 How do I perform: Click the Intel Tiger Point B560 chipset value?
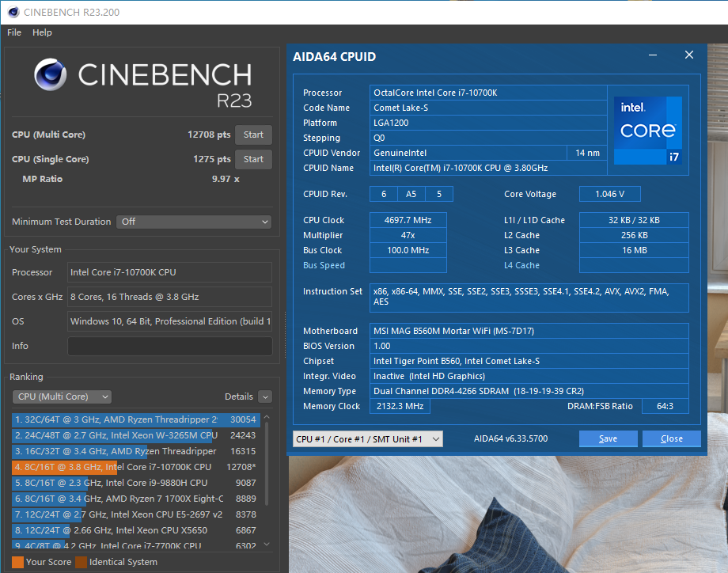click(529, 361)
